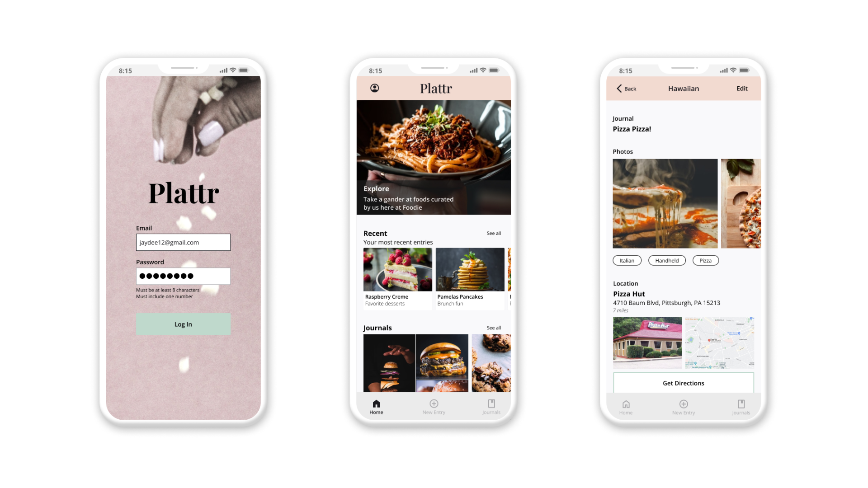The image size is (868, 488).
Task: Switch to Home tab in bottom nav
Action: pyautogui.click(x=376, y=408)
